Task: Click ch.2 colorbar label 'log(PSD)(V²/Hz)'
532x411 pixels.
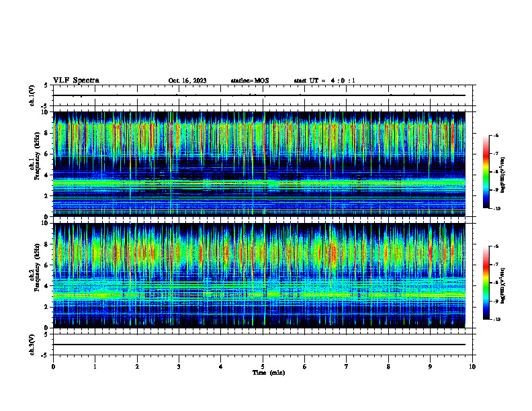Action: click(x=503, y=285)
